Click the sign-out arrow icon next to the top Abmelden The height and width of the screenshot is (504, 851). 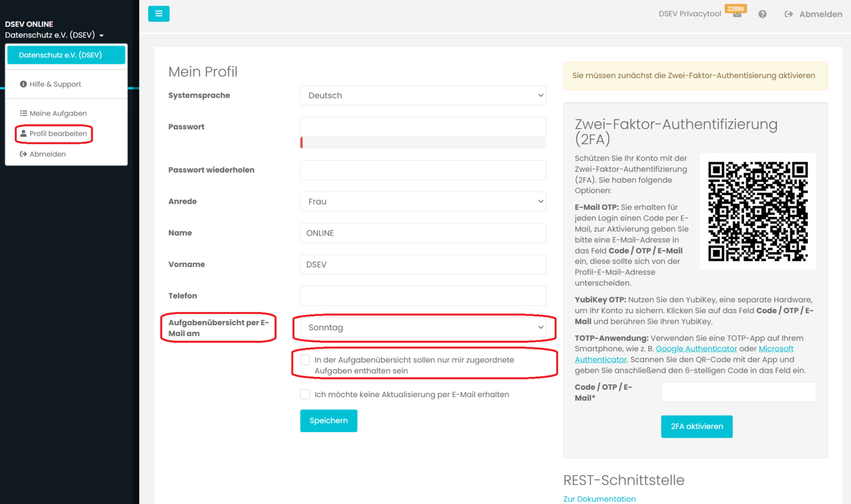click(x=788, y=14)
